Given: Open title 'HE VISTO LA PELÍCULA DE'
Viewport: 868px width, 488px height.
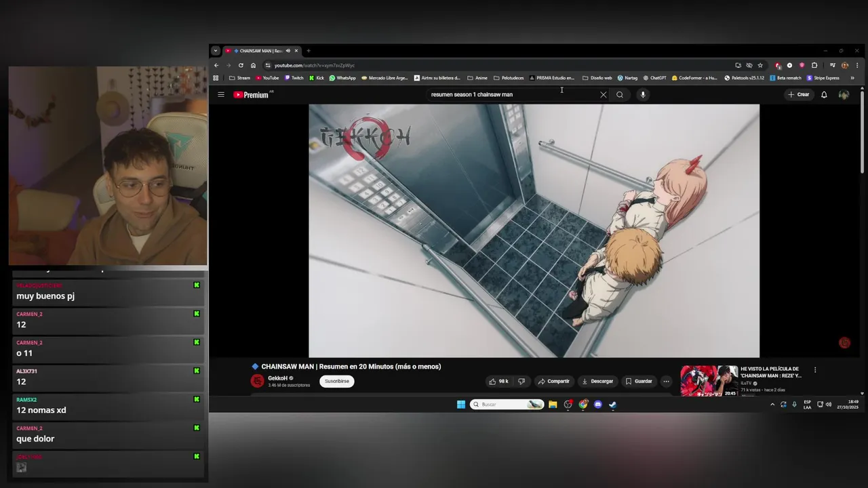Looking at the screenshot, I should click(771, 372).
